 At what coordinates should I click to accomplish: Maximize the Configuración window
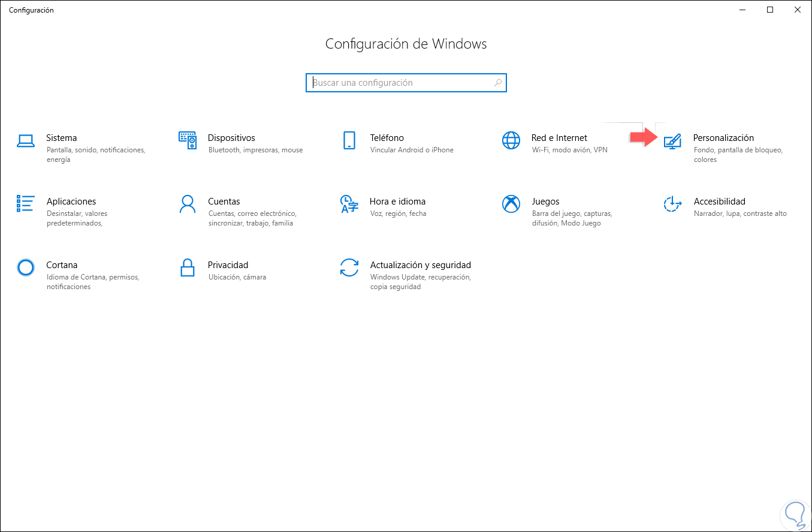pyautogui.click(x=770, y=10)
